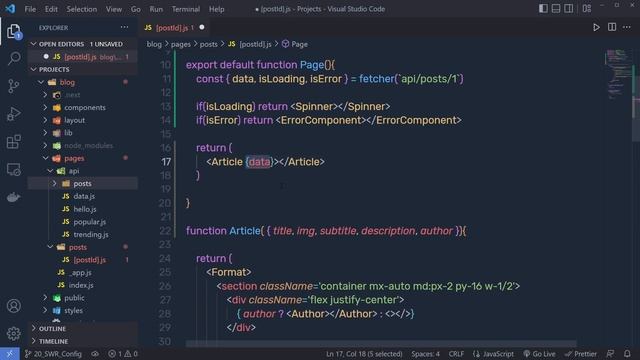Open the Manage gear icon
The image size is (640, 360).
click(x=13, y=333)
